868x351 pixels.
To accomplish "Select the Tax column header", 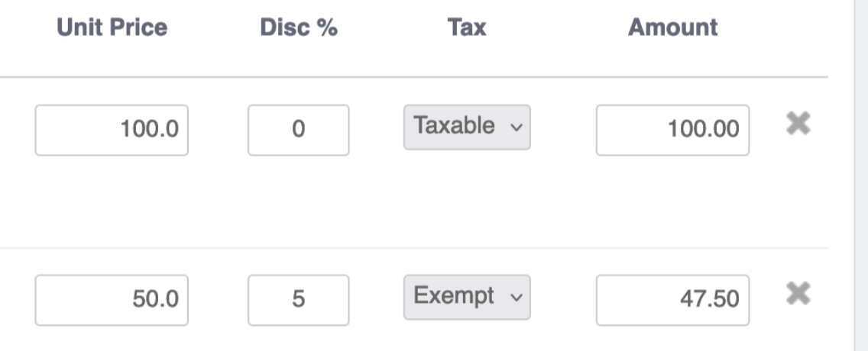I will (467, 27).
